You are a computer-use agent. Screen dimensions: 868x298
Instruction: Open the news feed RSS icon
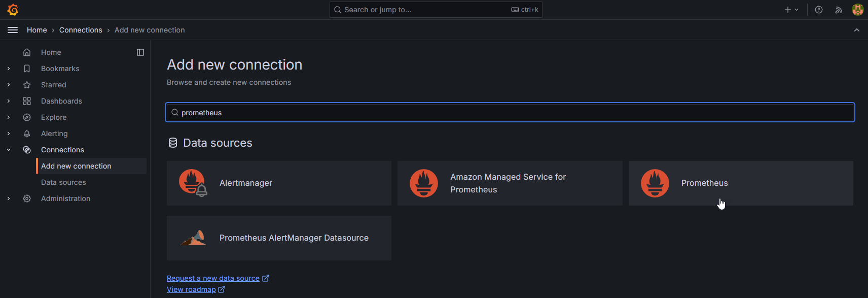839,10
